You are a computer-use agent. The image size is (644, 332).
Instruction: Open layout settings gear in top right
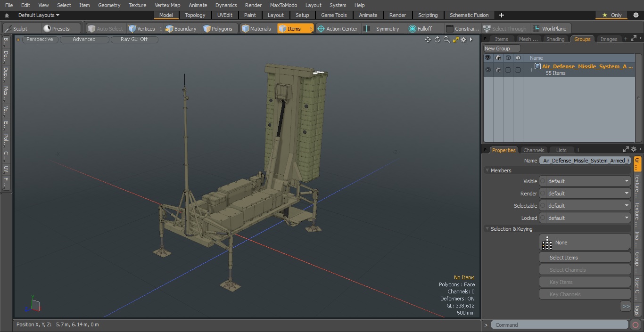pos(636,15)
